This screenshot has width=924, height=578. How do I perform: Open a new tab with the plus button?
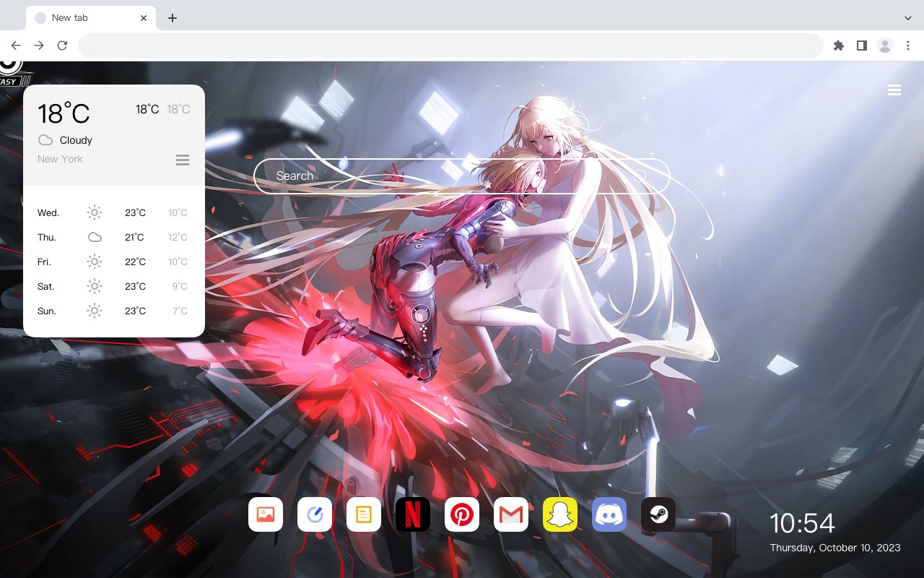pyautogui.click(x=172, y=18)
